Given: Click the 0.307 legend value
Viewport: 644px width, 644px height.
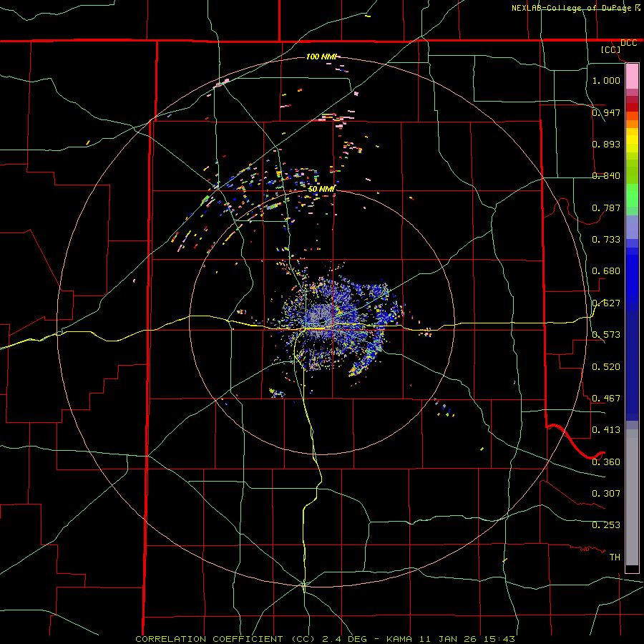Looking at the screenshot, I should (606, 494).
